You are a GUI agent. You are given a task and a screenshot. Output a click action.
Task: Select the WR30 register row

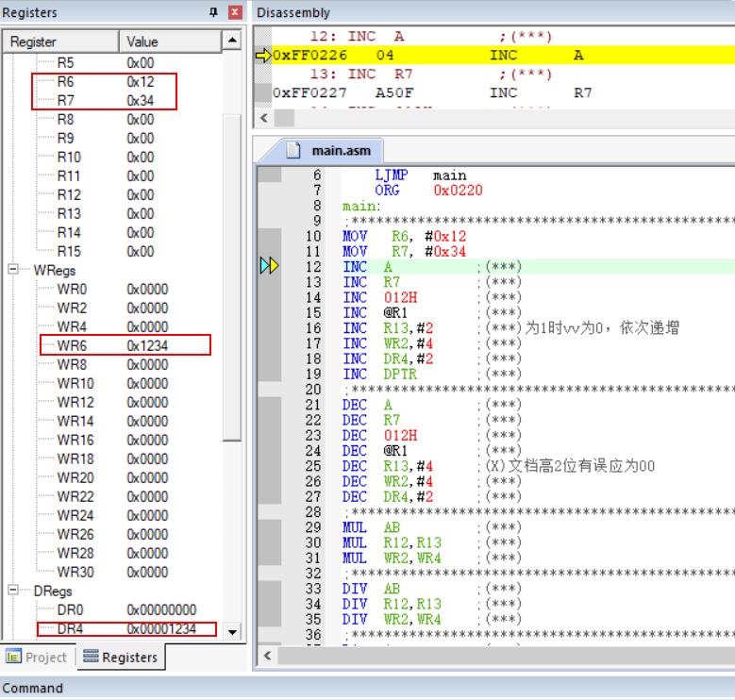[112, 572]
